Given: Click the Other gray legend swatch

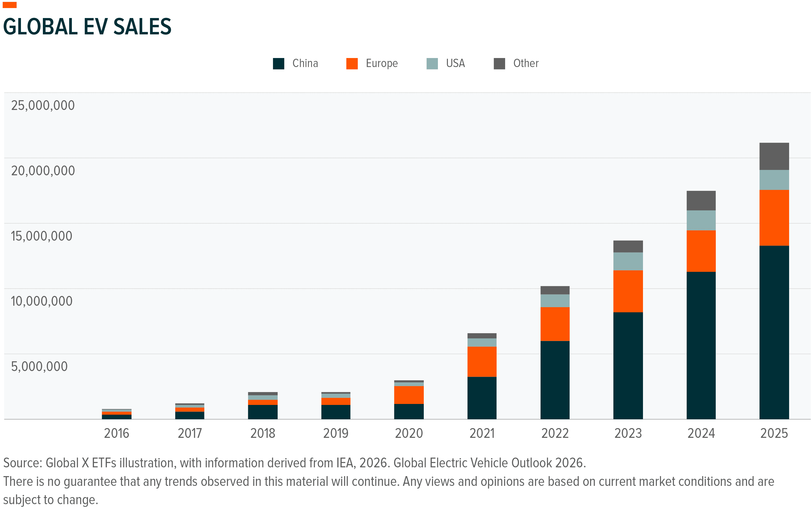Looking at the screenshot, I should 499,63.
